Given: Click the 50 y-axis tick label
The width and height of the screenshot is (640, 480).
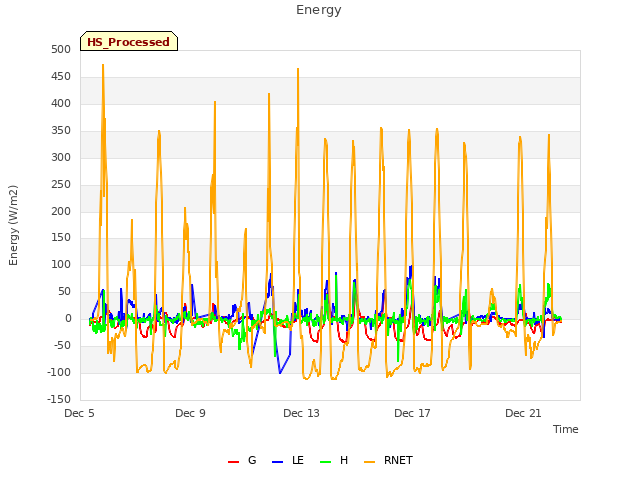Looking at the screenshot, I should 64,291.
